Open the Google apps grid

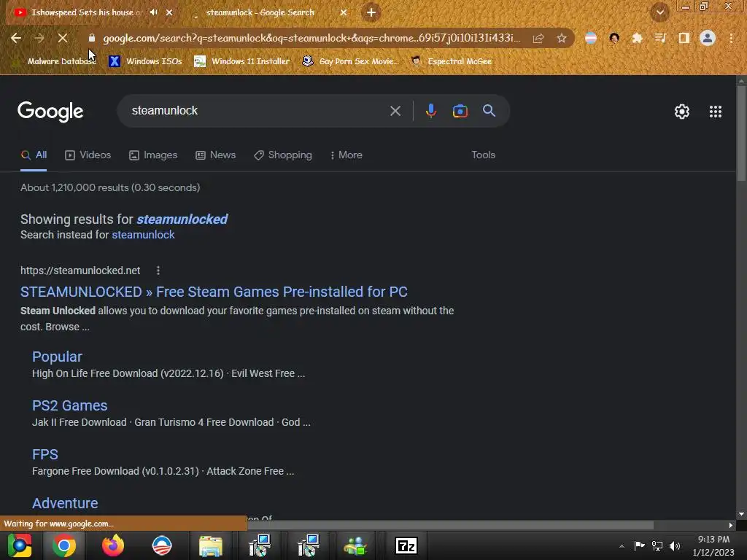click(716, 112)
